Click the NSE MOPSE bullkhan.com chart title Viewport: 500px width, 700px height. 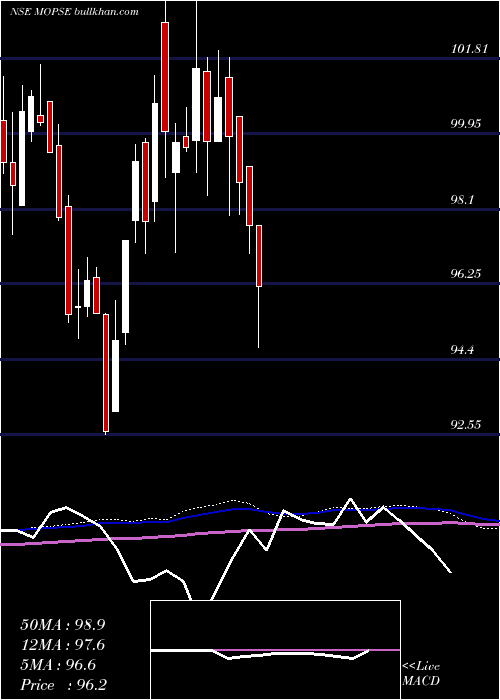[74, 12]
